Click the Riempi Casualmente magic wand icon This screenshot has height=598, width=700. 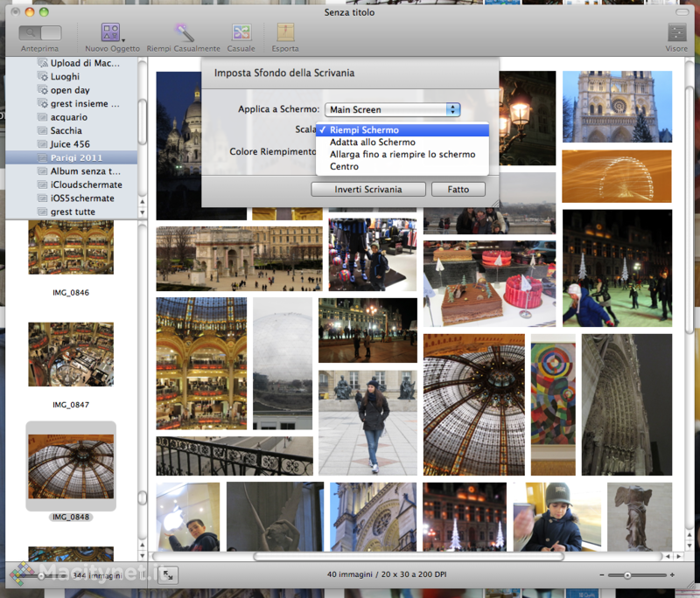184,33
